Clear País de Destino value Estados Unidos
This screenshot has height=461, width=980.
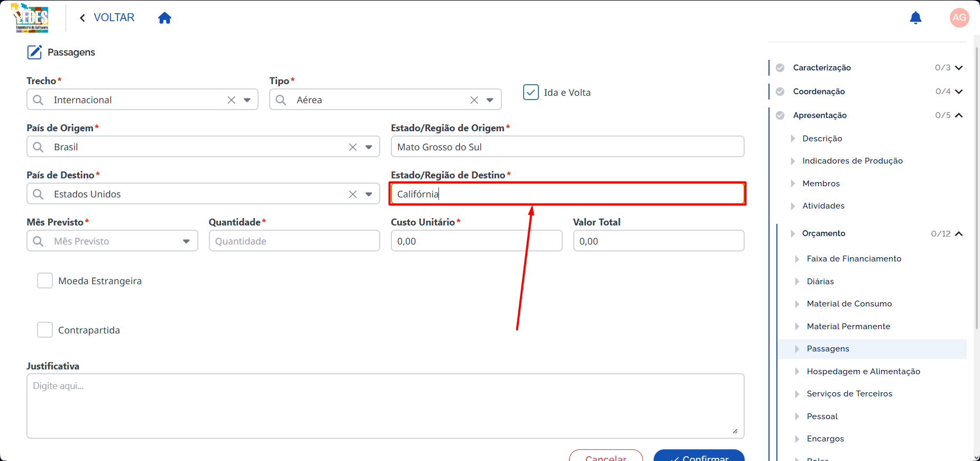pyautogui.click(x=353, y=194)
